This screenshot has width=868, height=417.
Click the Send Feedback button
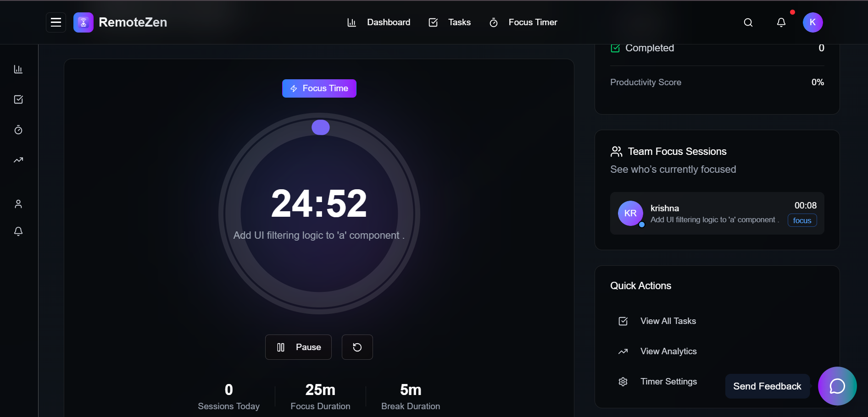click(767, 386)
